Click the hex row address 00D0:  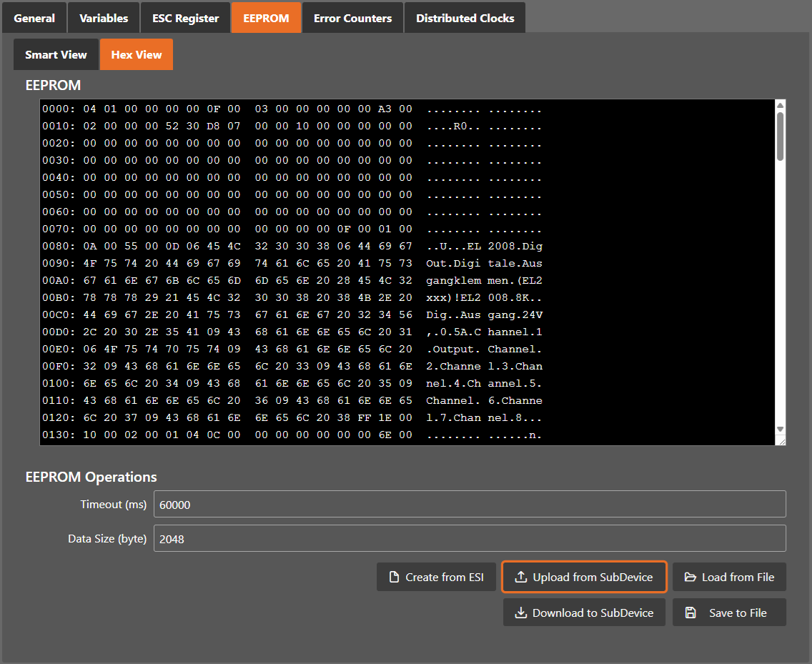click(59, 332)
